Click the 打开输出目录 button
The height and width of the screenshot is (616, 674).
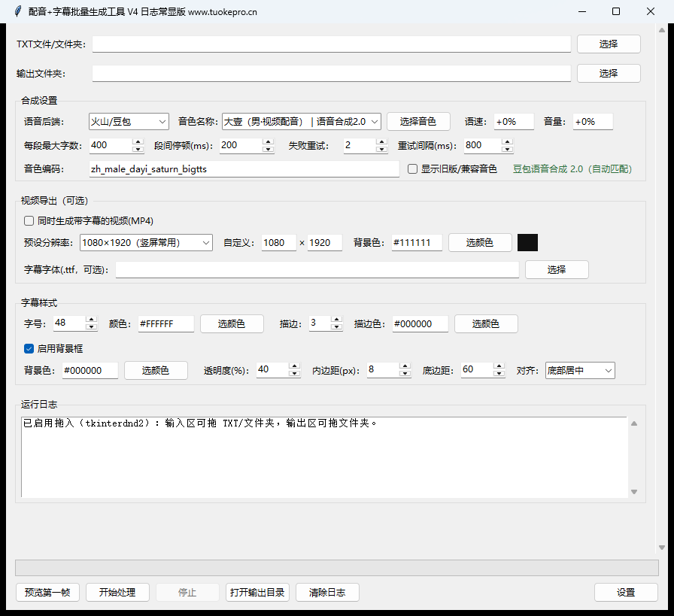click(x=257, y=593)
